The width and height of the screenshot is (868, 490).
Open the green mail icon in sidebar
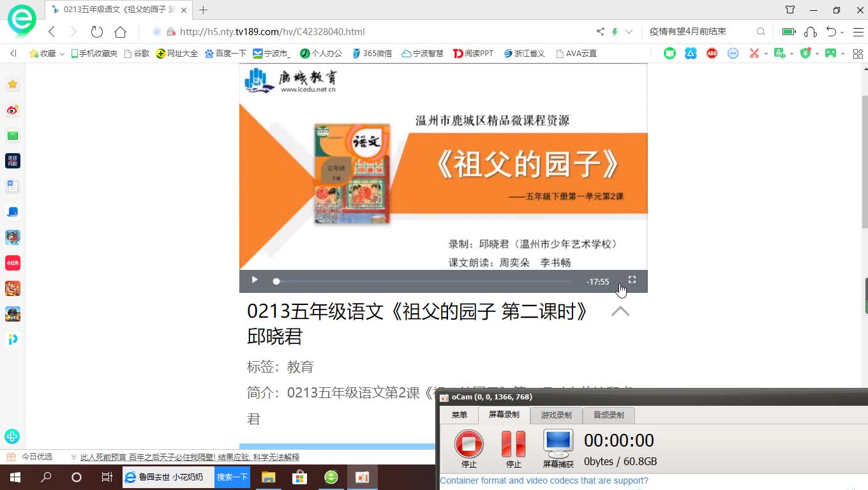click(x=13, y=135)
